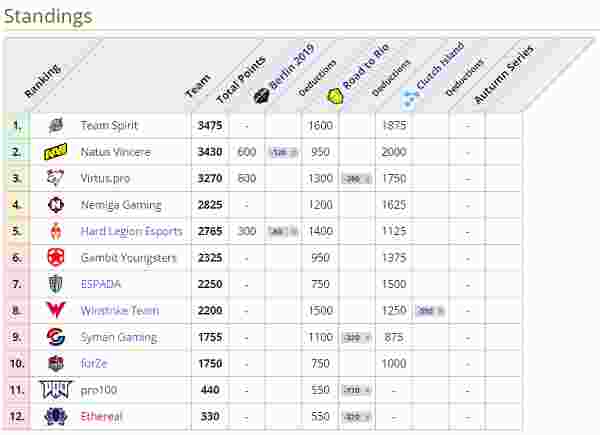Screen dimensions: 600x435
Task: Click the pro100 team name
Action: tap(99, 390)
